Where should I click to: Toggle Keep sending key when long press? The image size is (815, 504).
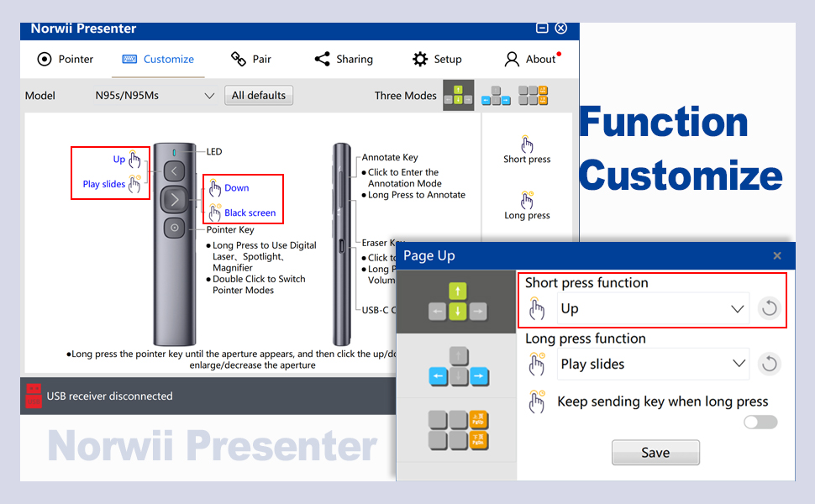(760, 422)
